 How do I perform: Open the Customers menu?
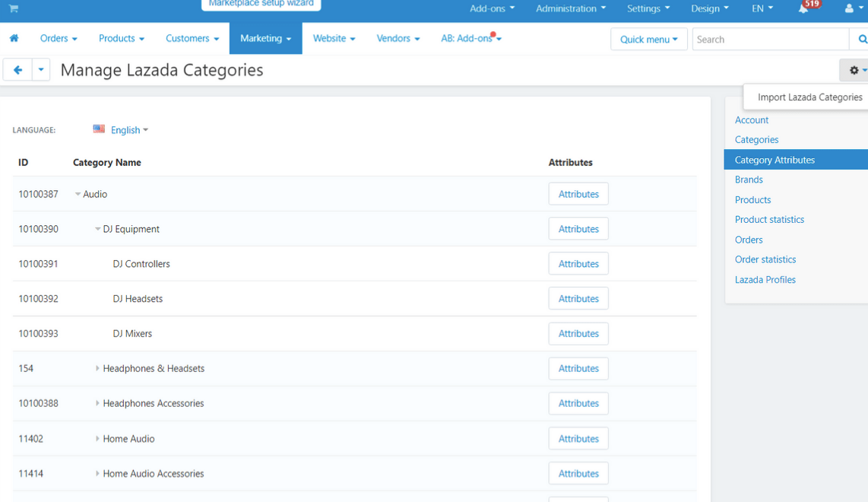192,38
